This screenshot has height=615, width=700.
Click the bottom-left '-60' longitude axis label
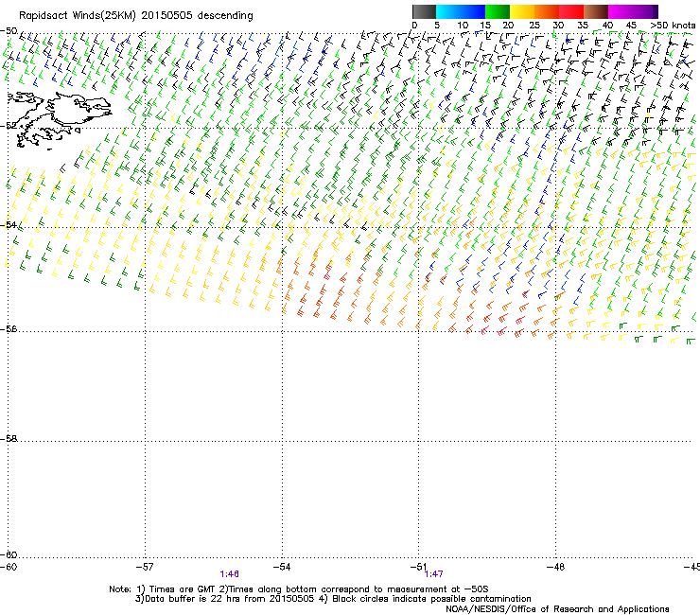click(9, 567)
